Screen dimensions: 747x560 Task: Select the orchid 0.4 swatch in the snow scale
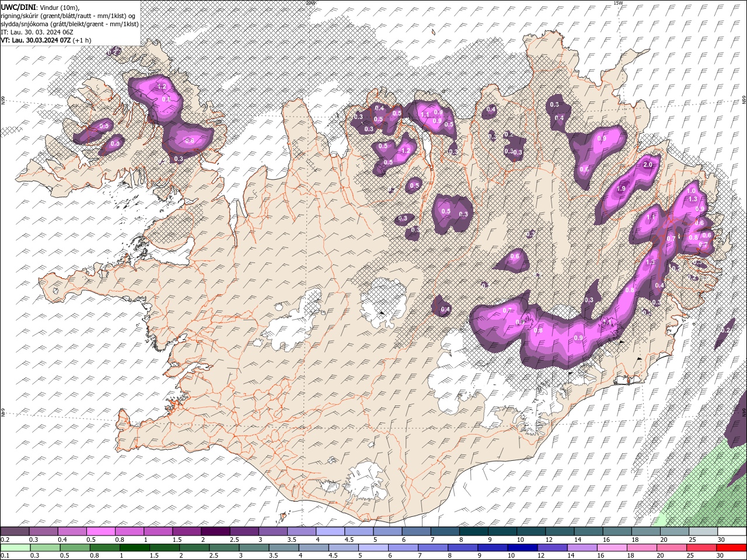point(72,532)
